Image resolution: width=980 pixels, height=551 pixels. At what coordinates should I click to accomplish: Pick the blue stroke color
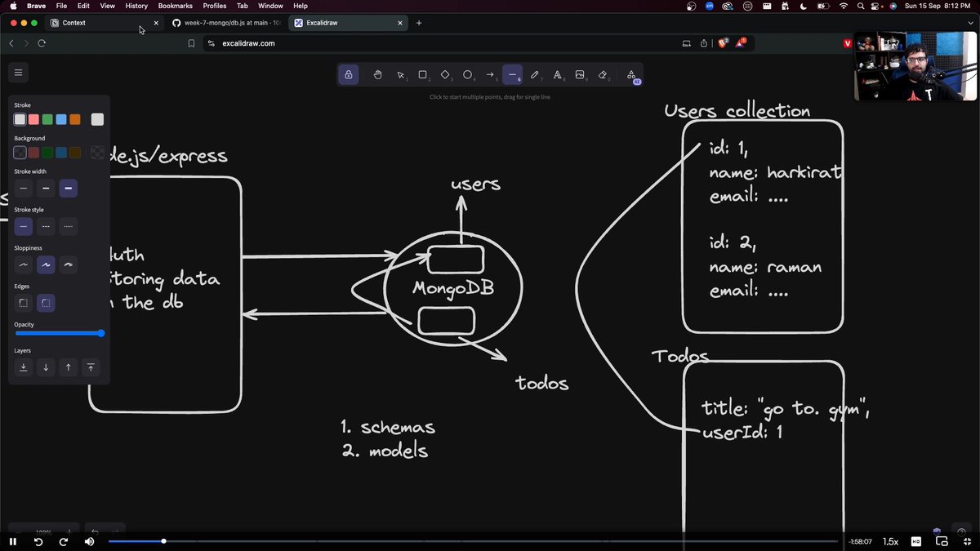click(61, 119)
